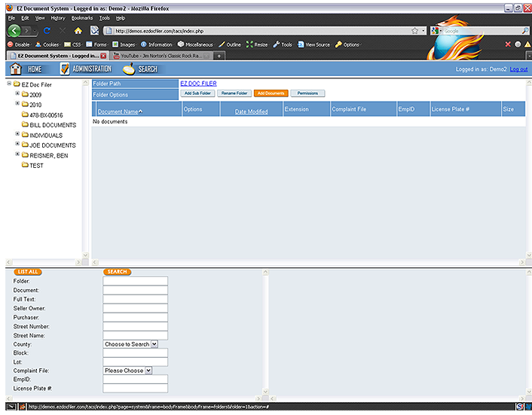Screen dimensions: 532x415
Task: Expand the JOE DOCUMENTS folder
Action: pyautogui.click(x=17, y=144)
